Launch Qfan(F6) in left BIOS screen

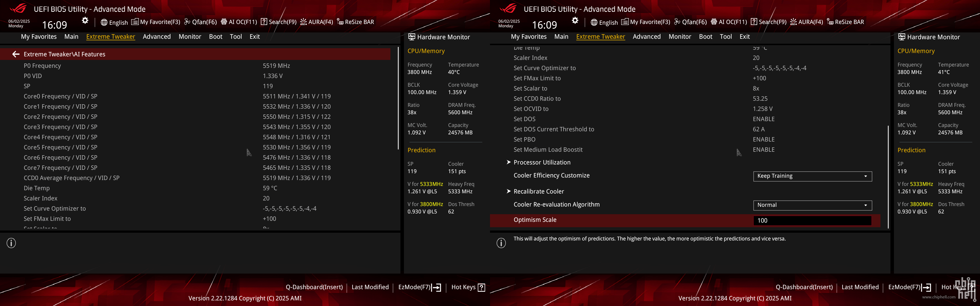tap(201, 22)
